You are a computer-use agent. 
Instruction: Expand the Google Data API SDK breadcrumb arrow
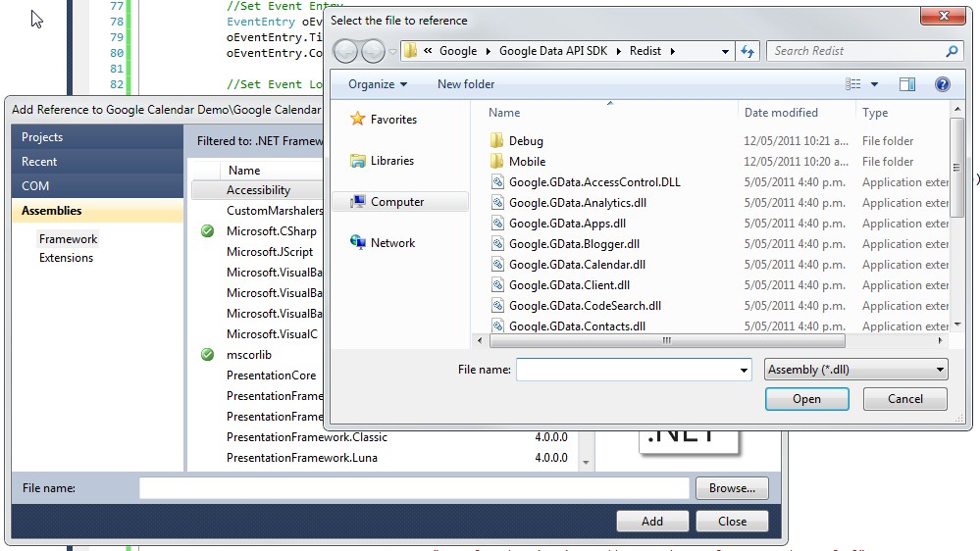click(x=619, y=51)
